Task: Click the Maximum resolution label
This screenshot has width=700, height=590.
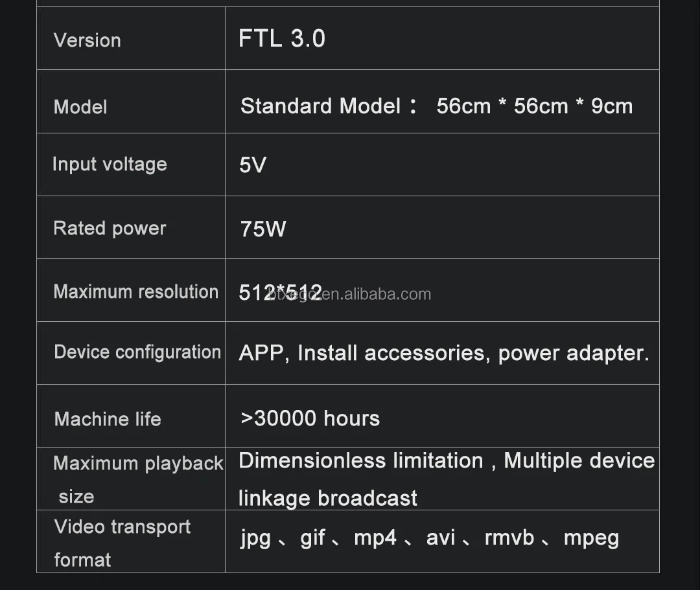Action: coord(136,291)
